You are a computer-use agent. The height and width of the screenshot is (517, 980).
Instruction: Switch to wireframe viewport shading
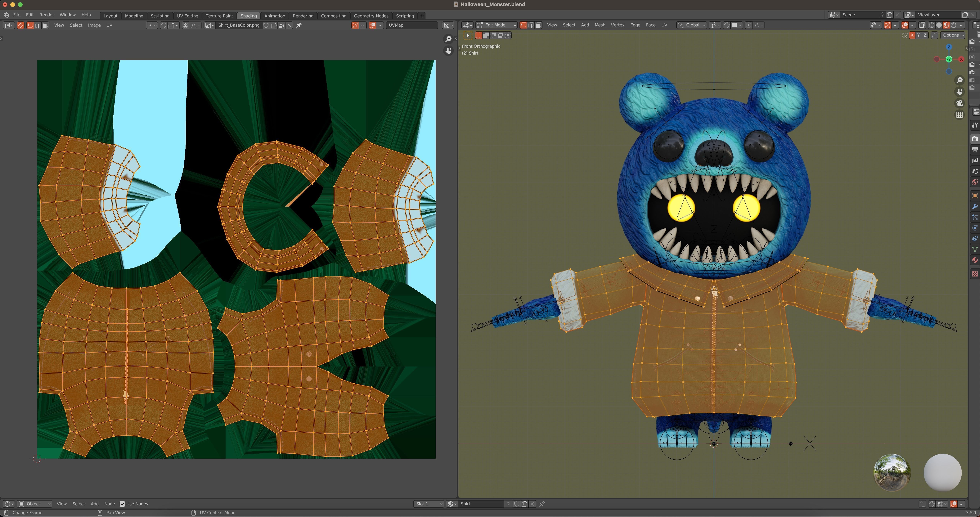tap(932, 25)
